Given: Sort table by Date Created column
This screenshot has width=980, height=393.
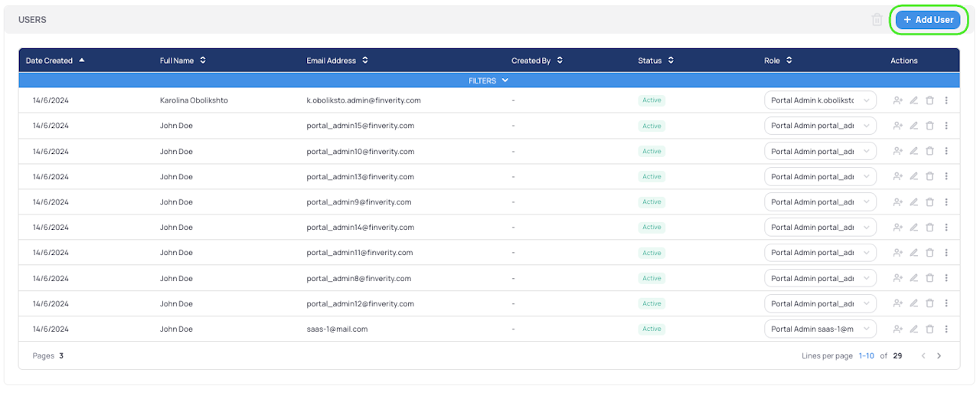Looking at the screenshot, I should [x=55, y=61].
